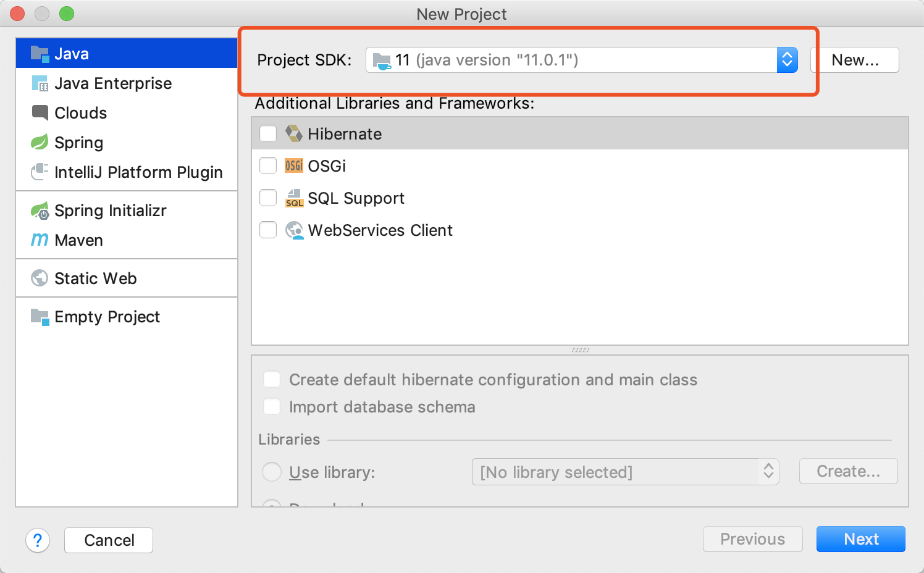Enable the SQL Support checkbox
924x573 pixels.
[x=268, y=198]
